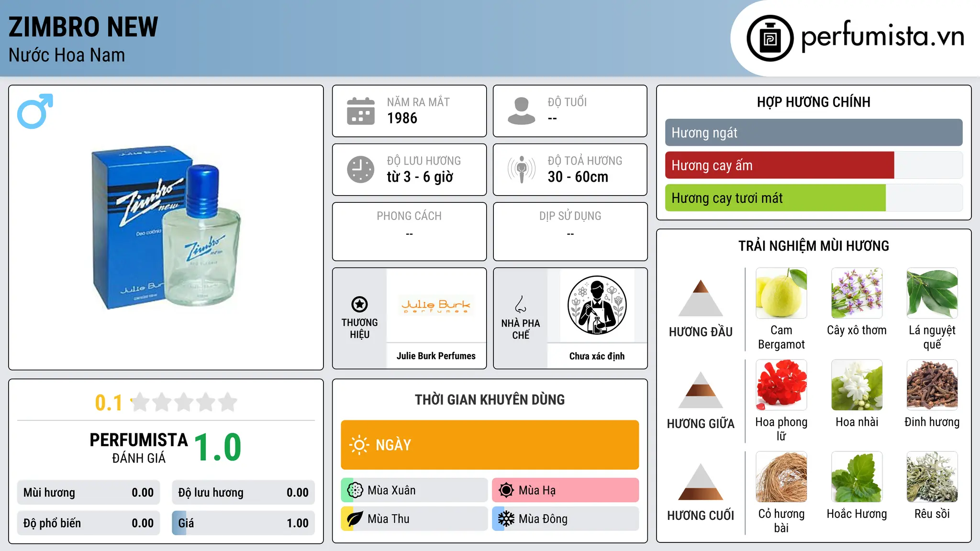The width and height of the screenshot is (980, 551).
Task: Select the Mùa Xuân season bar
Action: [414, 490]
